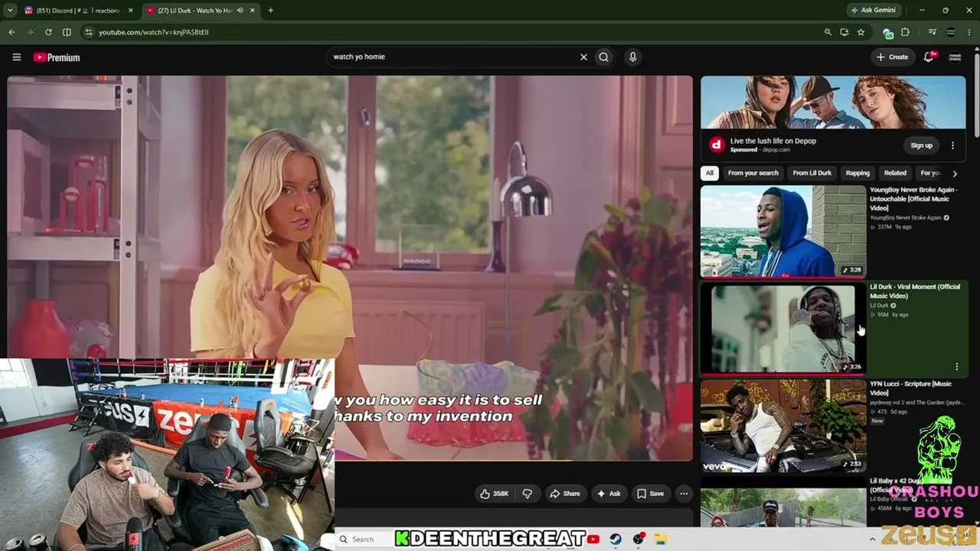Image resolution: width=980 pixels, height=551 pixels.
Task: Select the From Lil Durk chip
Action: [x=812, y=173]
